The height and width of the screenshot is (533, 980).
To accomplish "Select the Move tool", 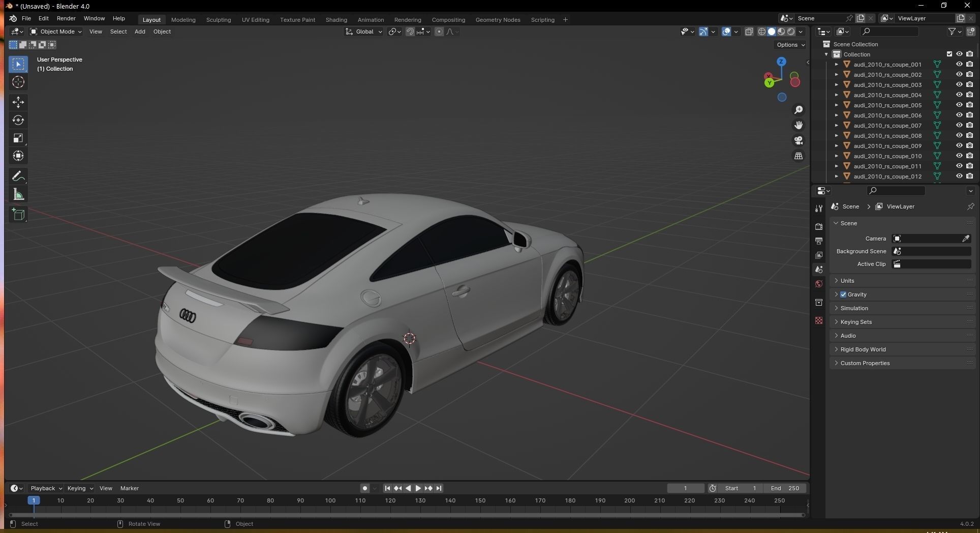I will [18, 102].
